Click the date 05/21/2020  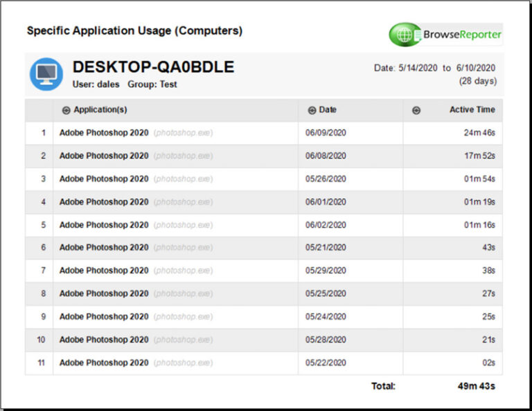tap(326, 248)
